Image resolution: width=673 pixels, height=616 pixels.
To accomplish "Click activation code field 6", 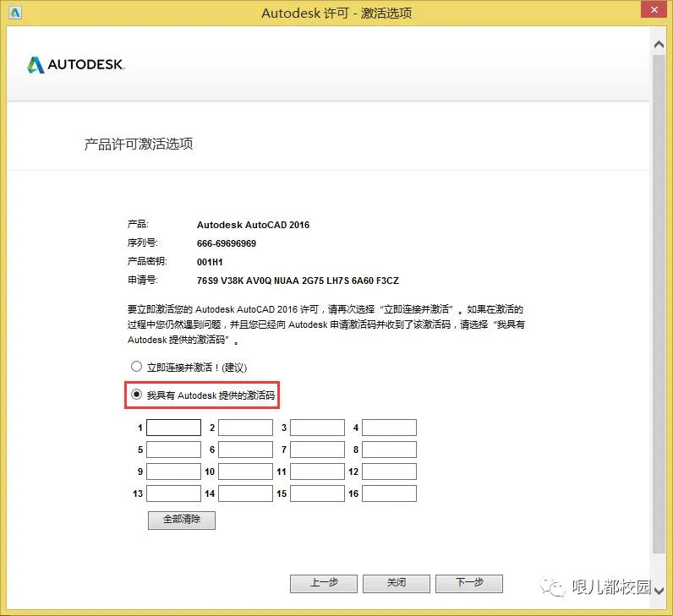I will pos(245,450).
